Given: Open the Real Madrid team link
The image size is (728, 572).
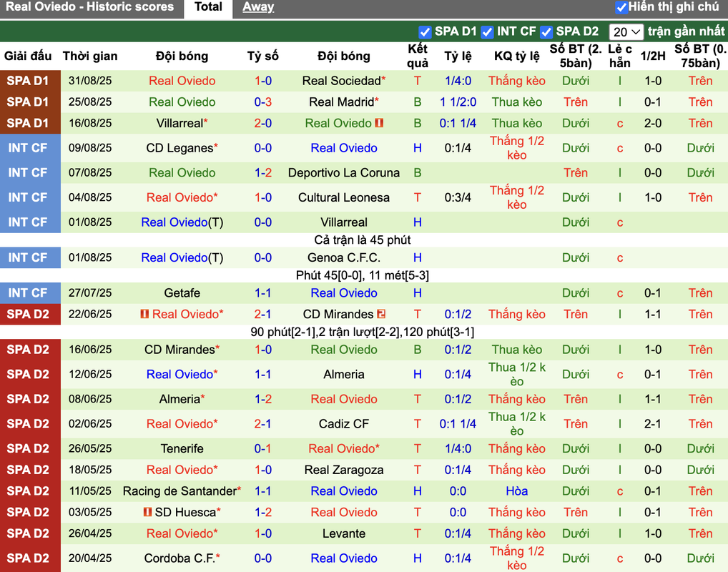Looking at the screenshot, I should pos(342,102).
